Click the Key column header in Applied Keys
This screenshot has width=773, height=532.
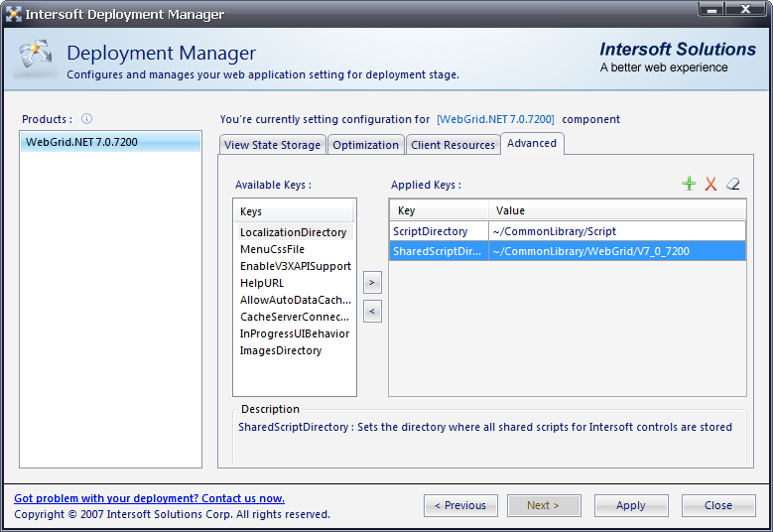439,210
